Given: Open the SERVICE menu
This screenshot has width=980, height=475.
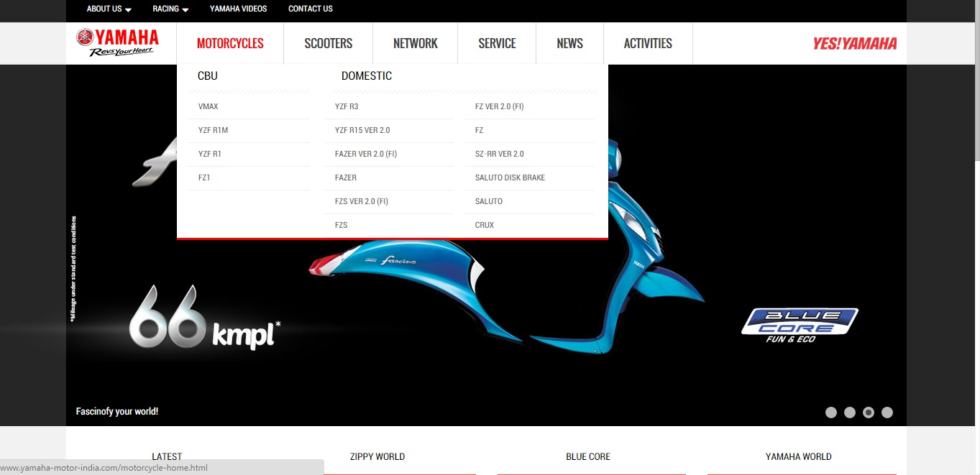Looking at the screenshot, I should pyautogui.click(x=497, y=43).
